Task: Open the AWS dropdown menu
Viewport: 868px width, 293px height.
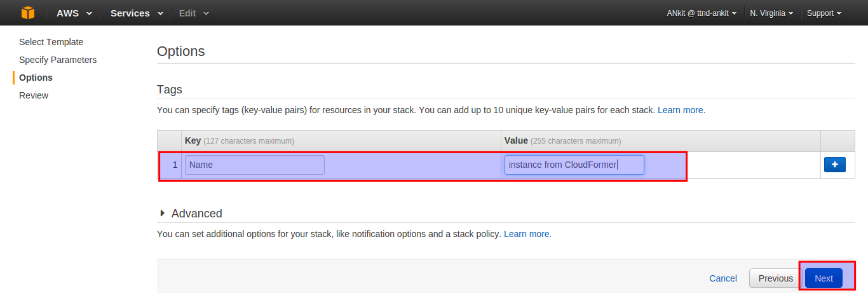Action: click(x=74, y=13)
